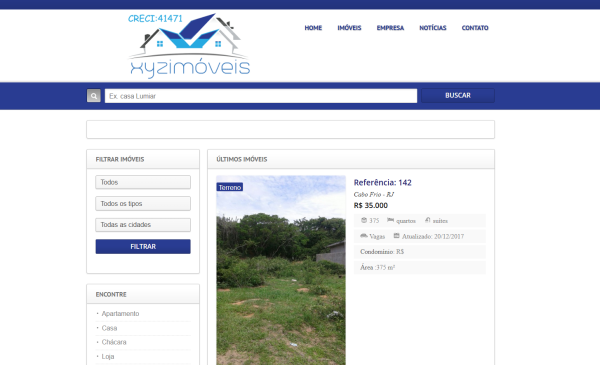Screen dimensions: 600x365
Task: Click the bed icon next to quartos
Action: point(390,220)
